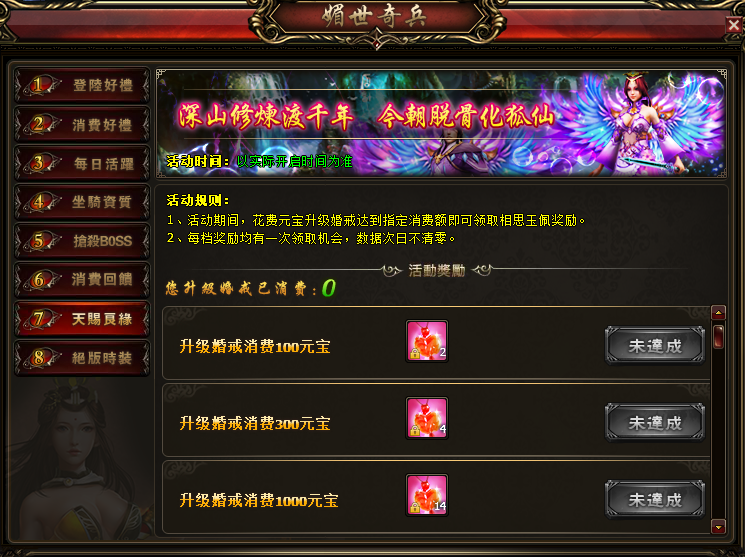Viewport: 745px width, 557px height.
Task: Click the scrollbar down arrow in rewards list
Action: [718, 527]
